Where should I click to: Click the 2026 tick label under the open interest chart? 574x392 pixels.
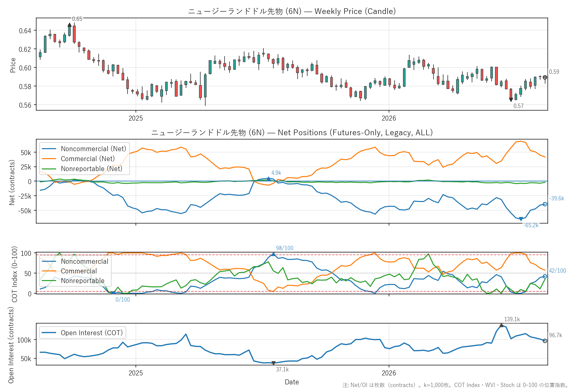389,373
